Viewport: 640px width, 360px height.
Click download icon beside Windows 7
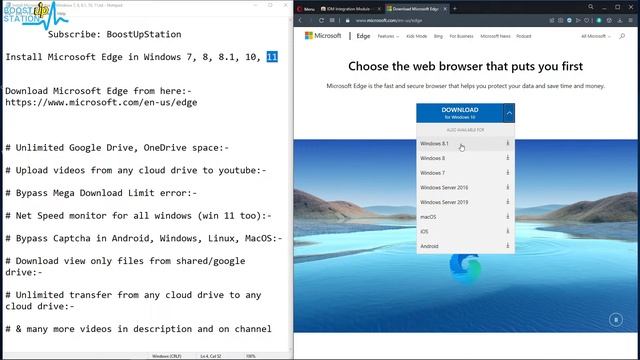pos(508,173)
